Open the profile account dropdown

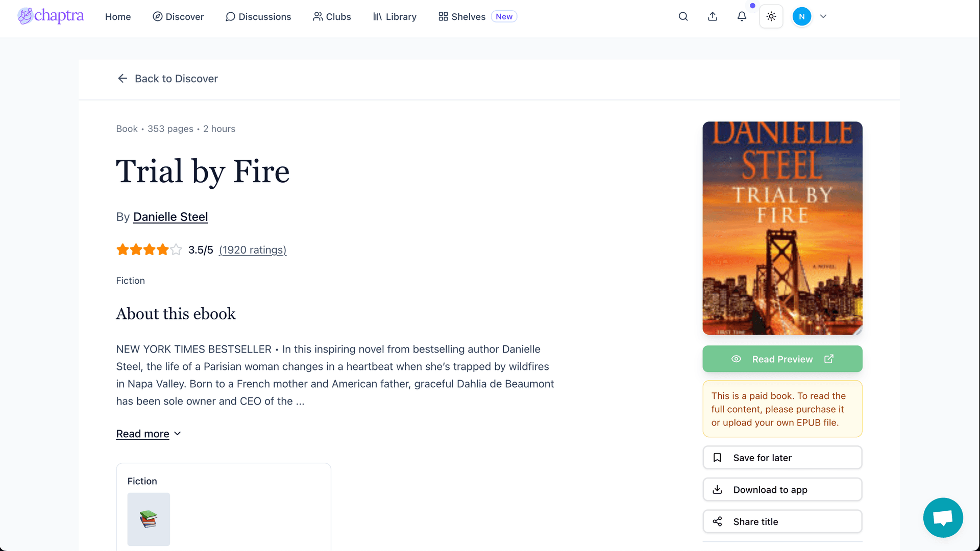(823, 16)
